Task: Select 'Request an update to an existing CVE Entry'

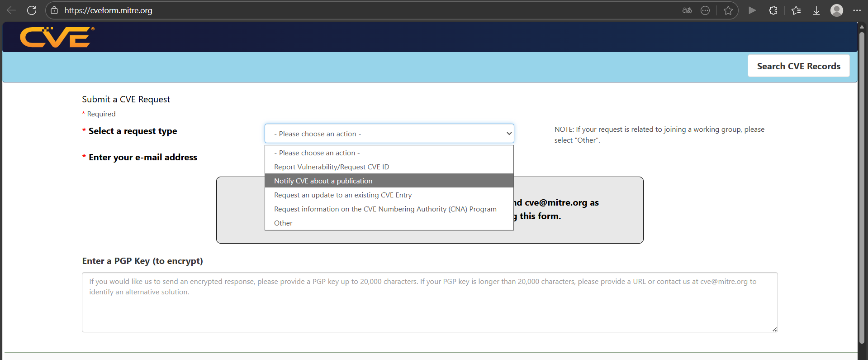Action: 343,195
